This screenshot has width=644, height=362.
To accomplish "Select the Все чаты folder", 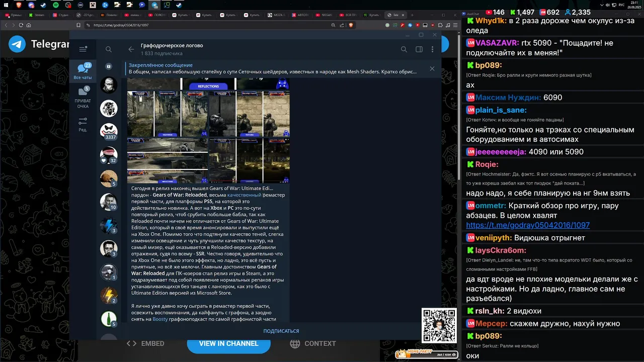I will click(x=83, y=71).
